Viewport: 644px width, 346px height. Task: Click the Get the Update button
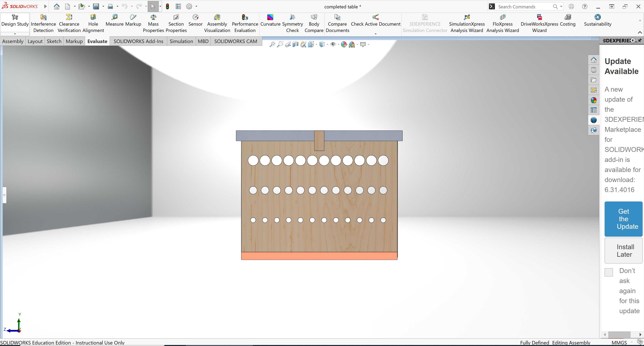[x=624, y=219]
